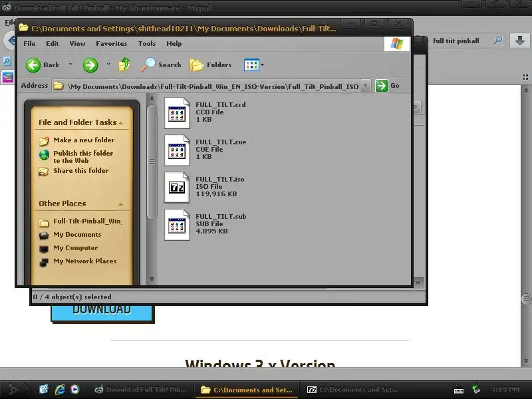
Task: Click the Publish this folder globe icon
Action: [x=44, y=155]
